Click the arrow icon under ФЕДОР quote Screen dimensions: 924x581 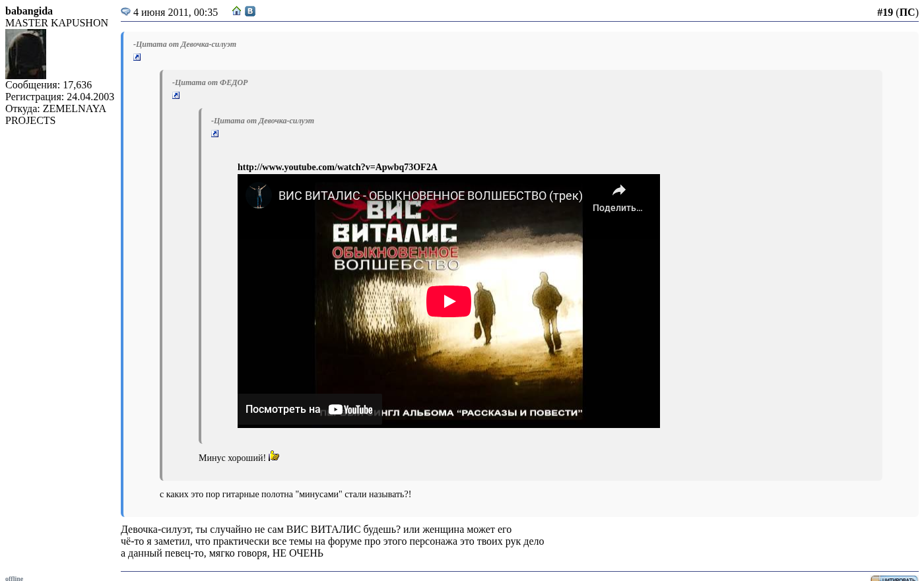click(x=176, y=96)
